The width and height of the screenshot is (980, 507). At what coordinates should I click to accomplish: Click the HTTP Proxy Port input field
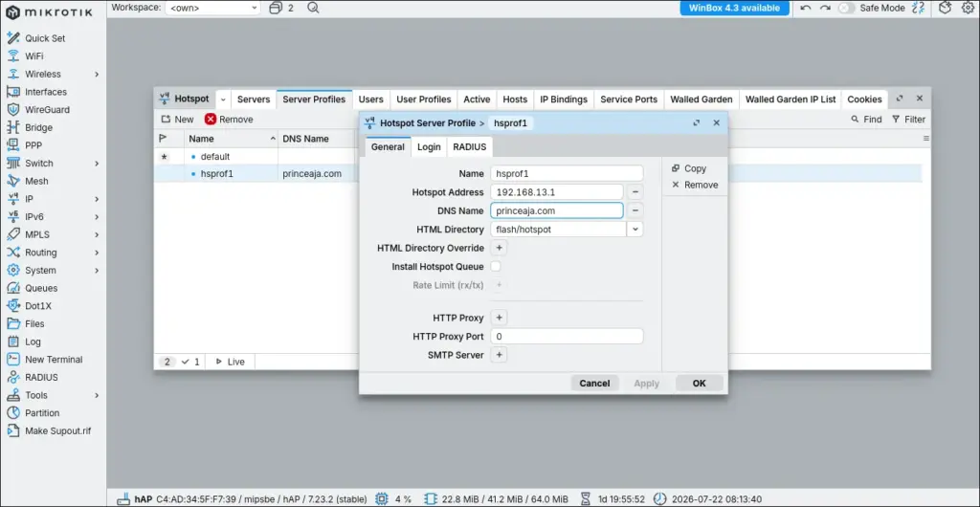(567, 337)
